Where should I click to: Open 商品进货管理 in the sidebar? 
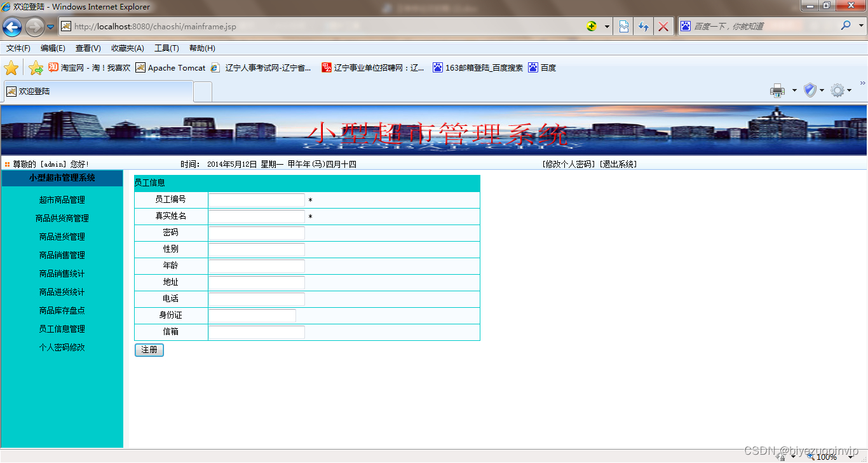click(62, 237)
